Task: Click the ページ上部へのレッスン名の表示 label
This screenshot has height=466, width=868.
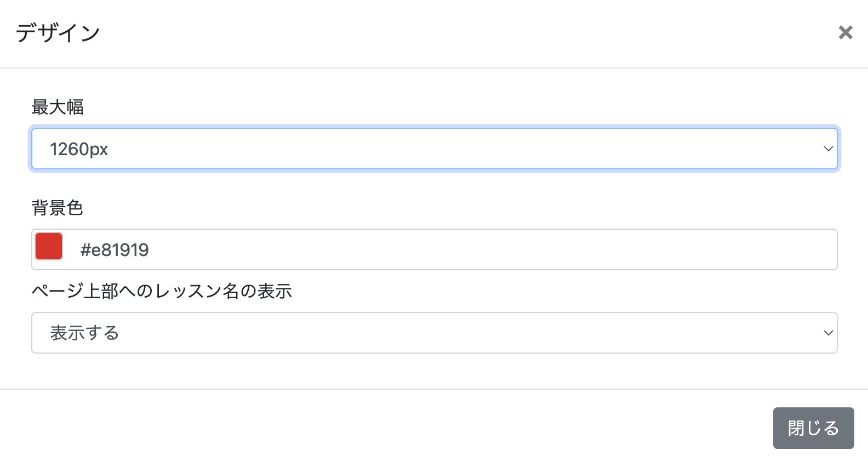Action: 162,291
